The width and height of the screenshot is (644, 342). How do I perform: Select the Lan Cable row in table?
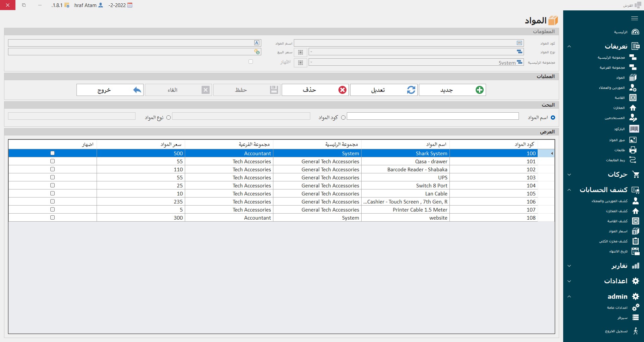tap(436, 194)
